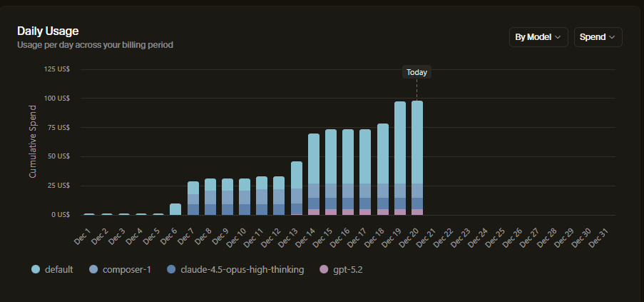The width and height of the screenshot is (644, 302).
Task: Toggle the composer-1 legend label
Action: pos(126,269)
